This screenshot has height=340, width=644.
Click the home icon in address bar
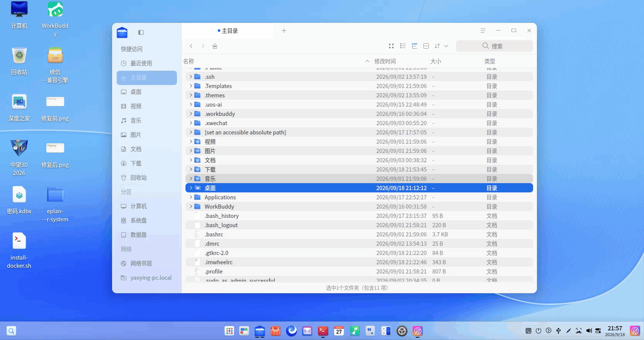(215, 46)
